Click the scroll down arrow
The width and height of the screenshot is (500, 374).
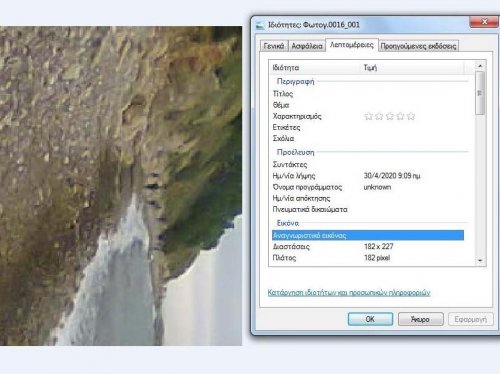(x=480, y=261)
